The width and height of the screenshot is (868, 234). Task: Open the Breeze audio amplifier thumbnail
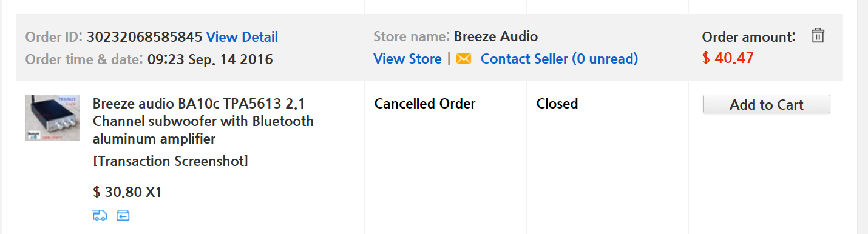pyautogui.click(x=52, y=118)
